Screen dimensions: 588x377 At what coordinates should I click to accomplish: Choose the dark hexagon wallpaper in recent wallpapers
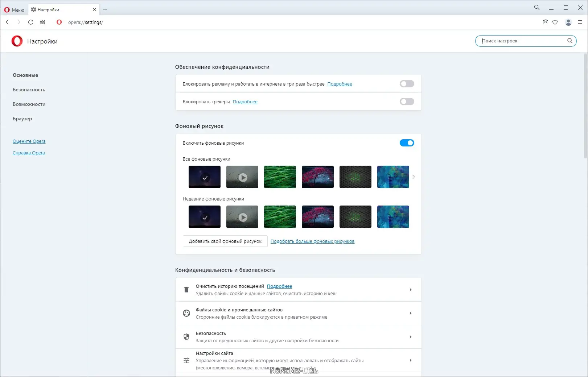pos(355,217)
